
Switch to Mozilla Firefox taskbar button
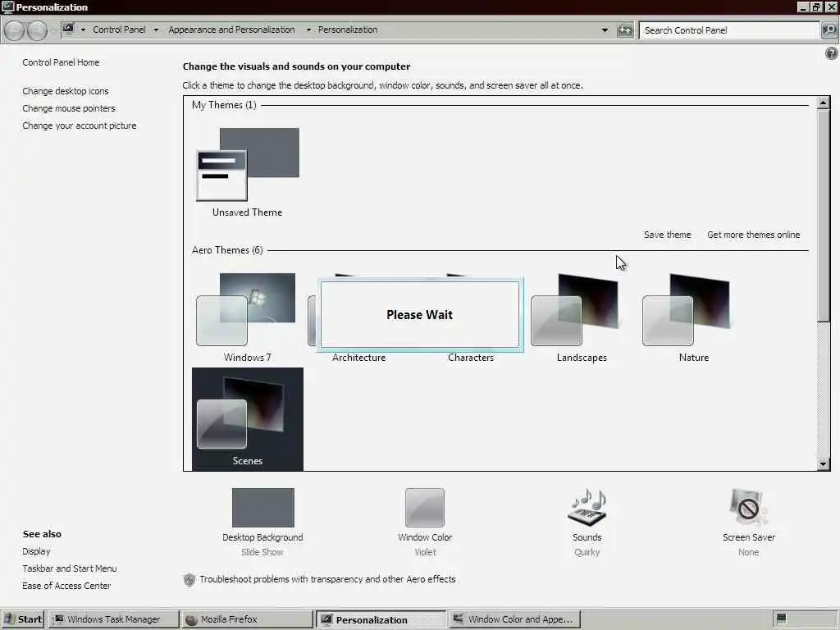tap(247, 619)
